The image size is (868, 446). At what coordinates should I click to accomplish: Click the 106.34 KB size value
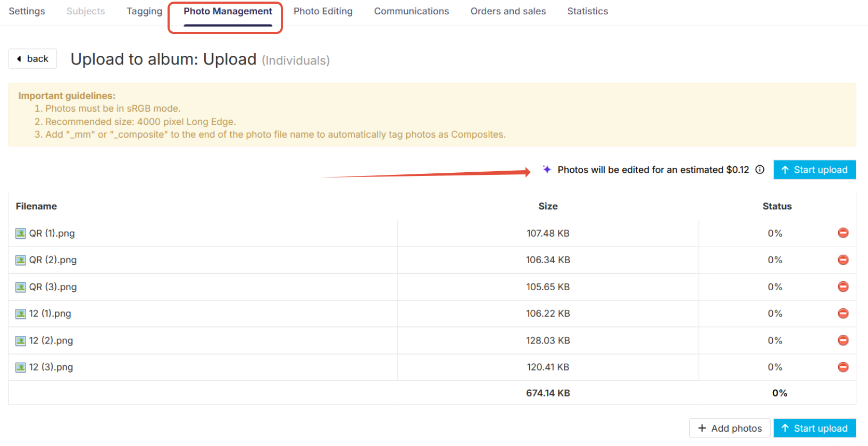point(548,260)
